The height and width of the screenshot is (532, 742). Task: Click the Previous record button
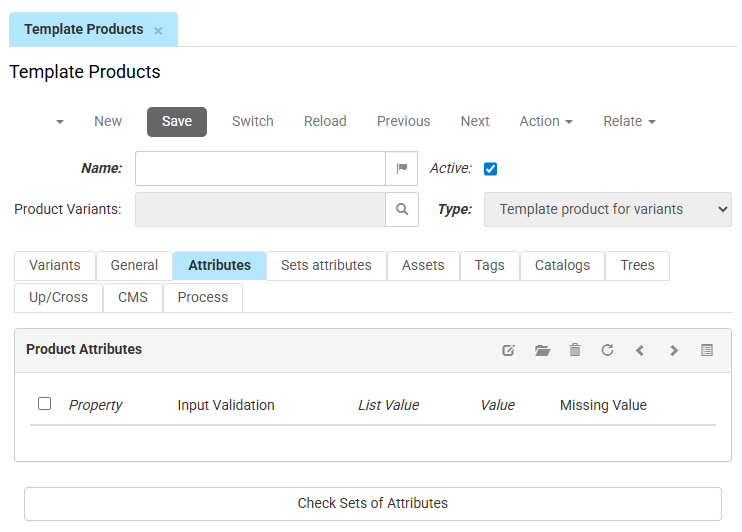404,122
